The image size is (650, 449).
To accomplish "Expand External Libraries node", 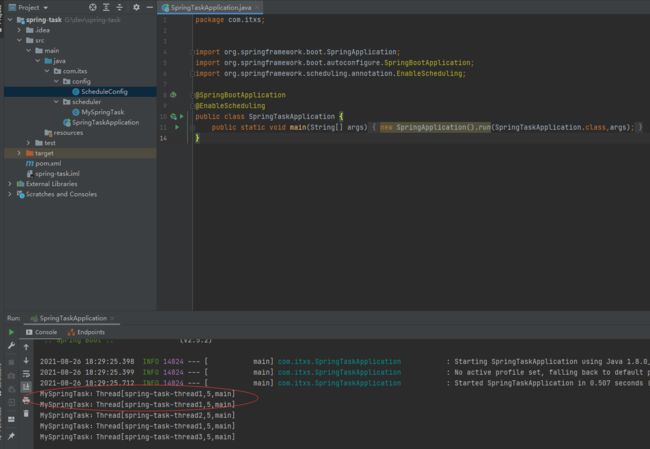I will 10,184.
